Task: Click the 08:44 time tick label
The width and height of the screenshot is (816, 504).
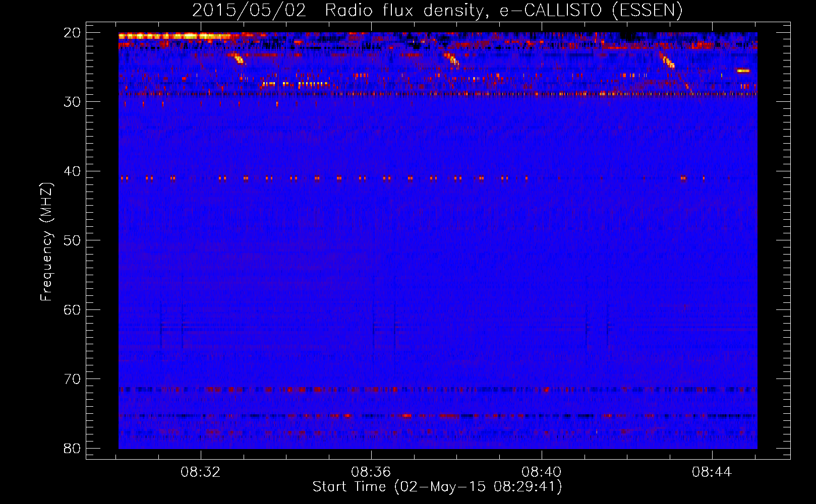Action: [x=712, y=472]
